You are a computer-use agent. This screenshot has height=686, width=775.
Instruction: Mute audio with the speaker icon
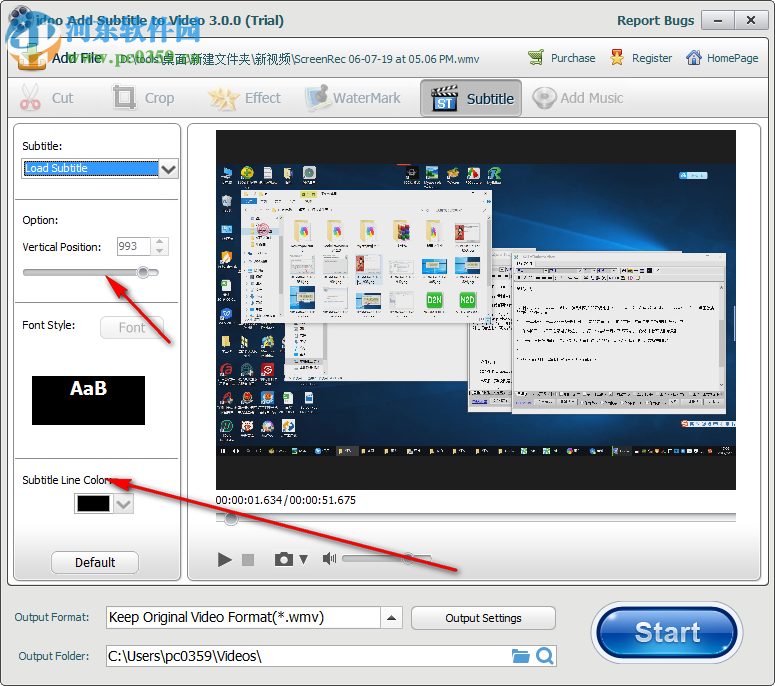[329, 558]
